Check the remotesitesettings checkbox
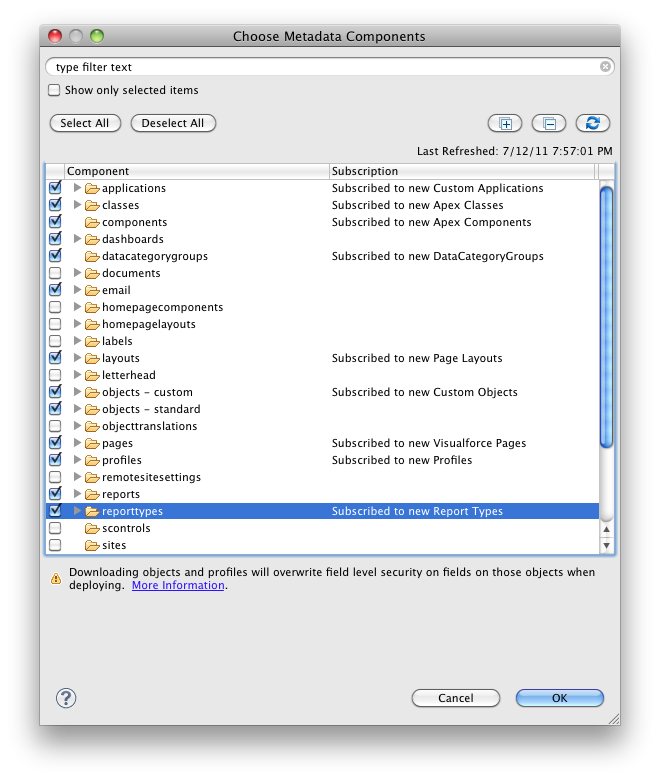 pos(55,477)
